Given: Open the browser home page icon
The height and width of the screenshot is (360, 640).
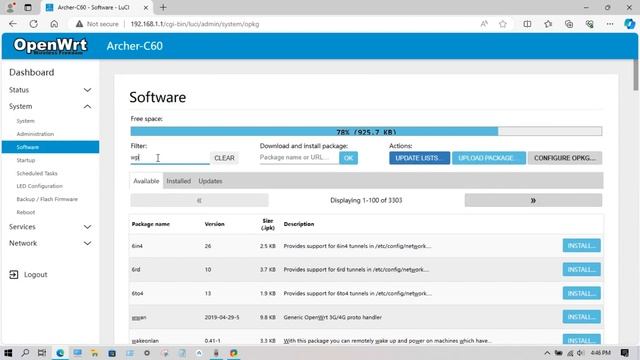Looking at the screenshot, I should click(54, 24).
